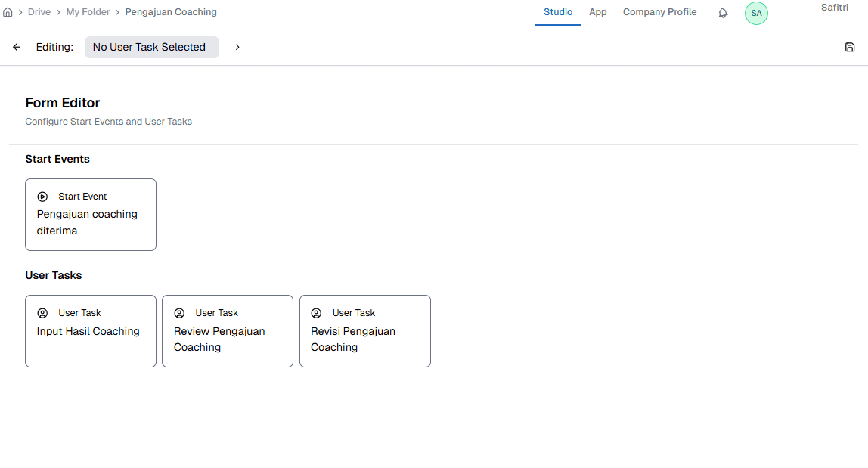Click the Input Hasil Coaching user icon

(42, 313)
